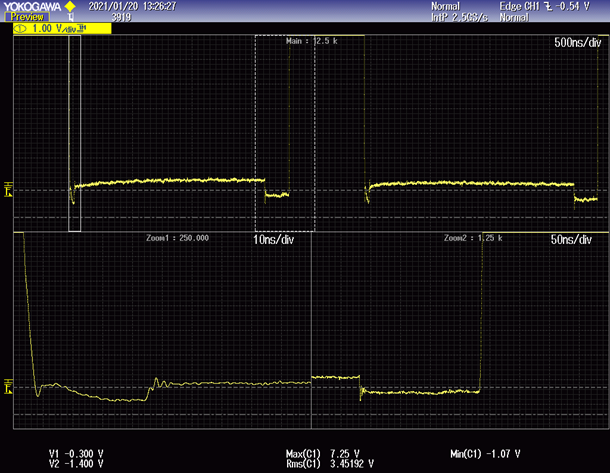The width and height of the screenshot is (610, 473).
Task: Click the Rms(C1) 3.45192 V measurement
Action: [x=330, y=464]
